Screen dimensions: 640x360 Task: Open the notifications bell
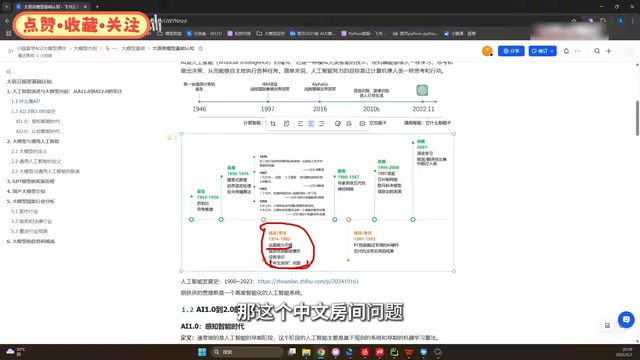coord(566,51)
